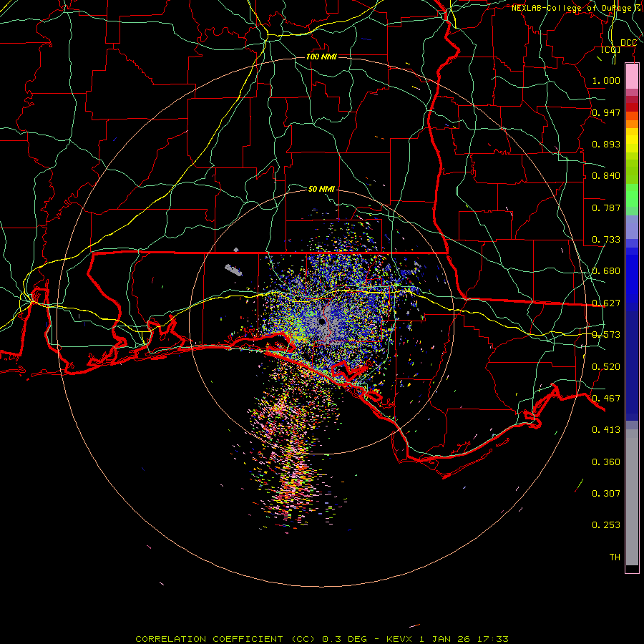Select the 0.733 scale value

pos(606,239)
